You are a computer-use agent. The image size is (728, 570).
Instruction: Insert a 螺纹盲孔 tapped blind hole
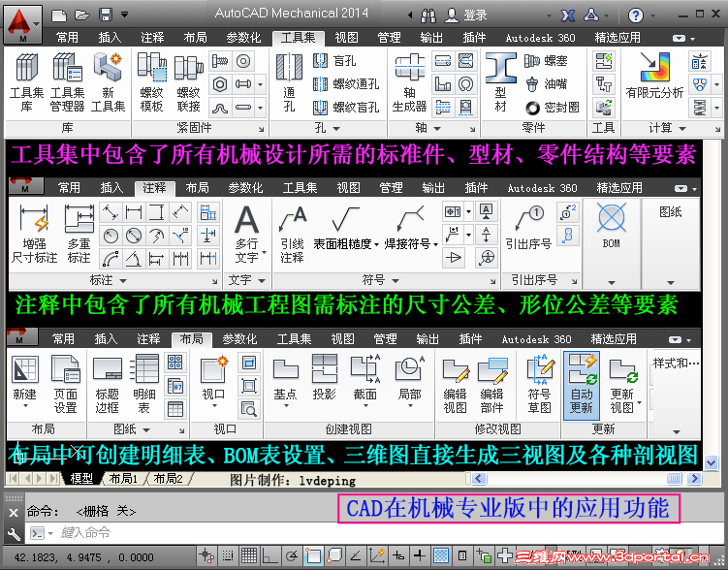click(346, 108)
